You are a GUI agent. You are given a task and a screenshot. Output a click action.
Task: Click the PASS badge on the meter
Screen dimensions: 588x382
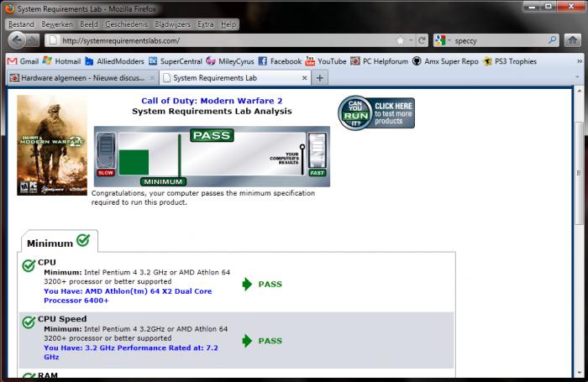212,135
